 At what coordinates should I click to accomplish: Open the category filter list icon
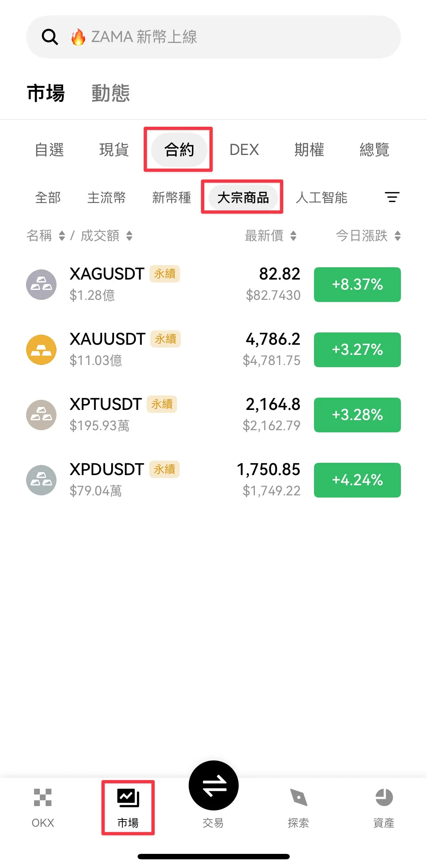pos(392,197)
